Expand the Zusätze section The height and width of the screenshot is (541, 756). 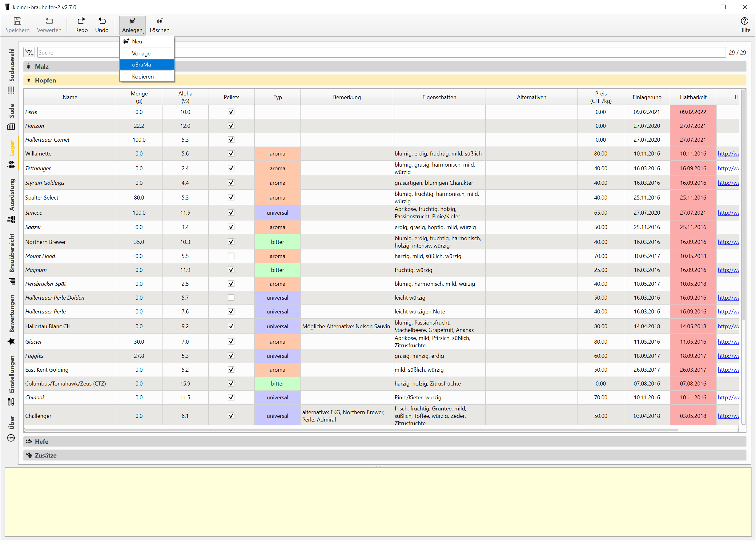pos(46,455)
